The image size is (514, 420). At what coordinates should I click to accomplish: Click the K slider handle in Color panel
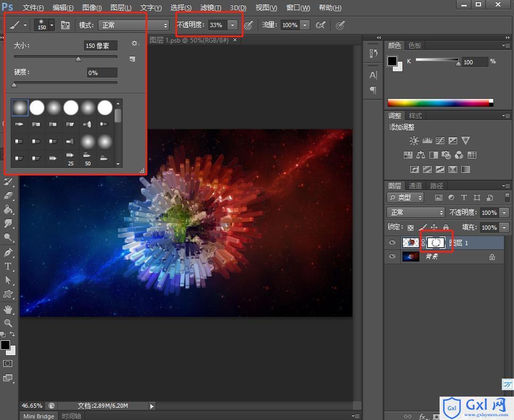pyautogui.click(x=458, y=64)
